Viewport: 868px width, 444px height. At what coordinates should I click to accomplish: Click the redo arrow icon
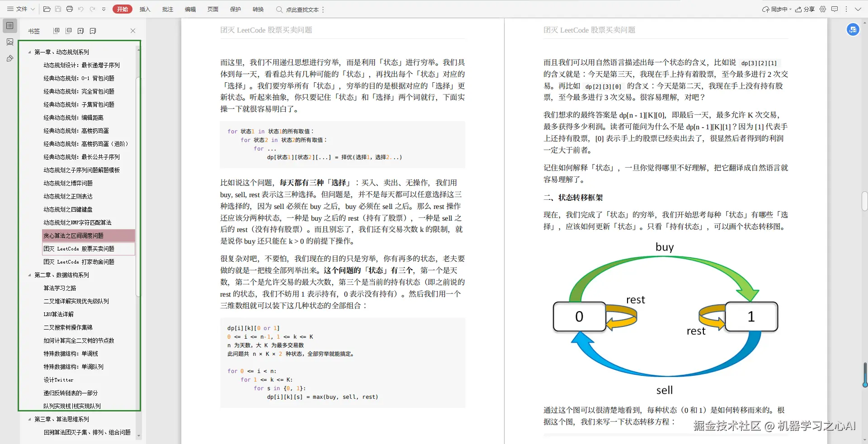pos(92,9)
